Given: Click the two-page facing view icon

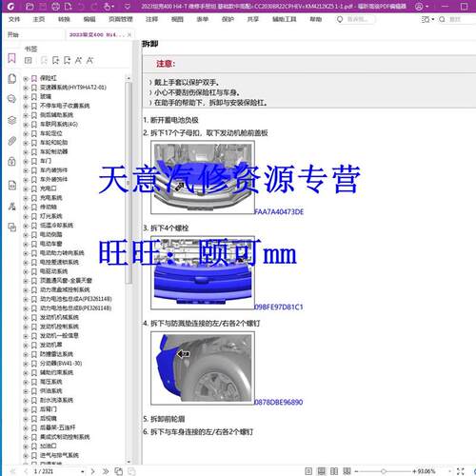Looking at the screenshot, I should pos(334,471).
